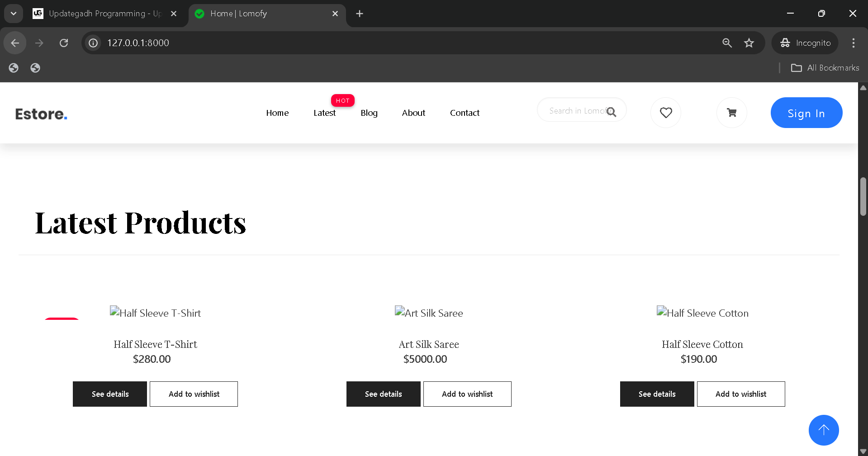Viewport: 868px width, 456px height.
Task: Add Half Sleeve Cotton to wishlist
Action: coord(740,394)
